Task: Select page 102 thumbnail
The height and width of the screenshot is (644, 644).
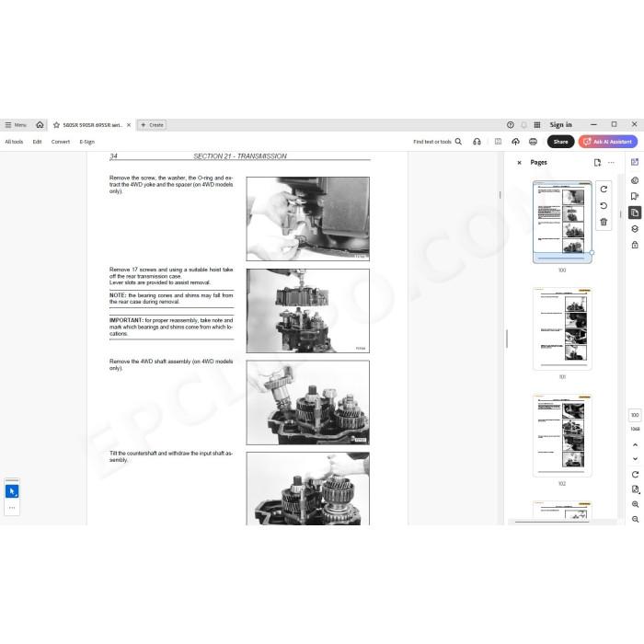Action: [x=562, y=435]
